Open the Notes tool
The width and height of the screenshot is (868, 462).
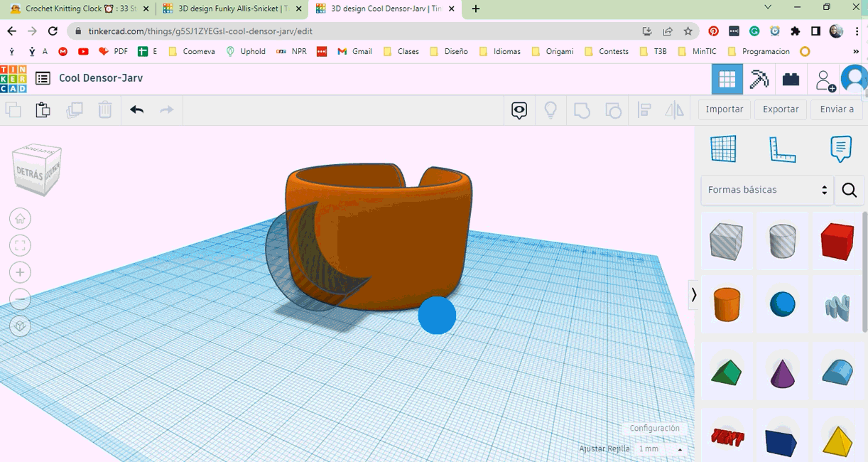(841, 149)
